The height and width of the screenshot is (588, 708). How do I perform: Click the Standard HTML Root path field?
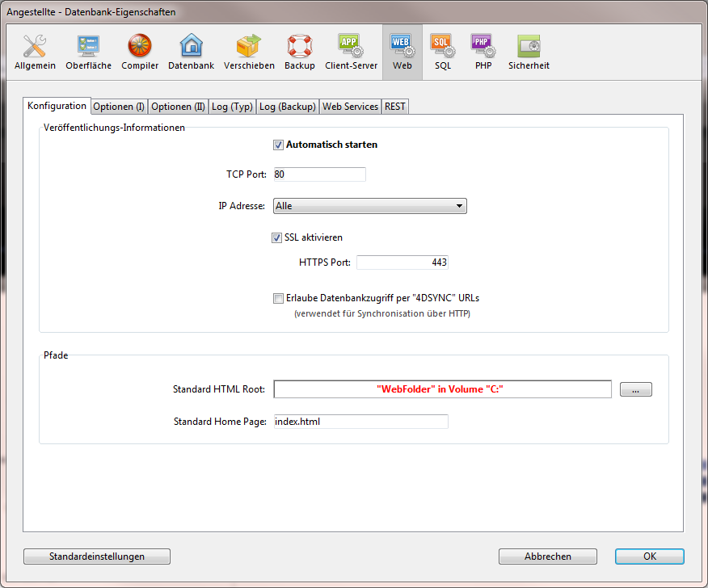pos(443,389)
